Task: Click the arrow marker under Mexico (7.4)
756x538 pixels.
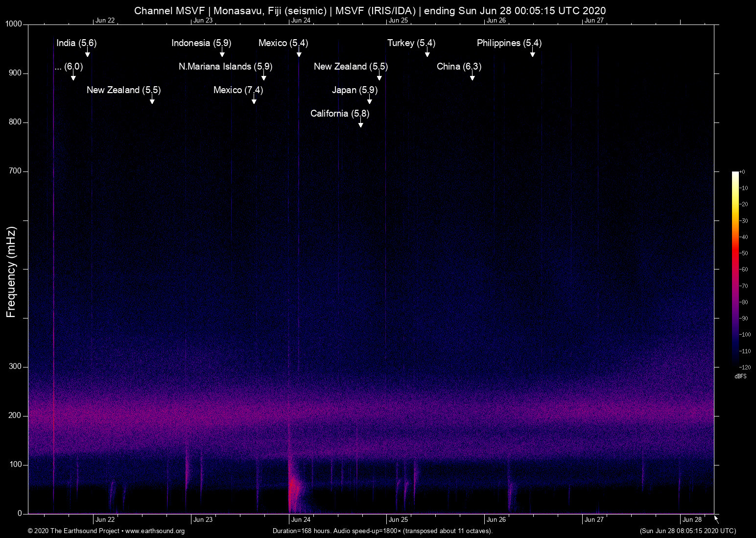Action: coord(254,99)
